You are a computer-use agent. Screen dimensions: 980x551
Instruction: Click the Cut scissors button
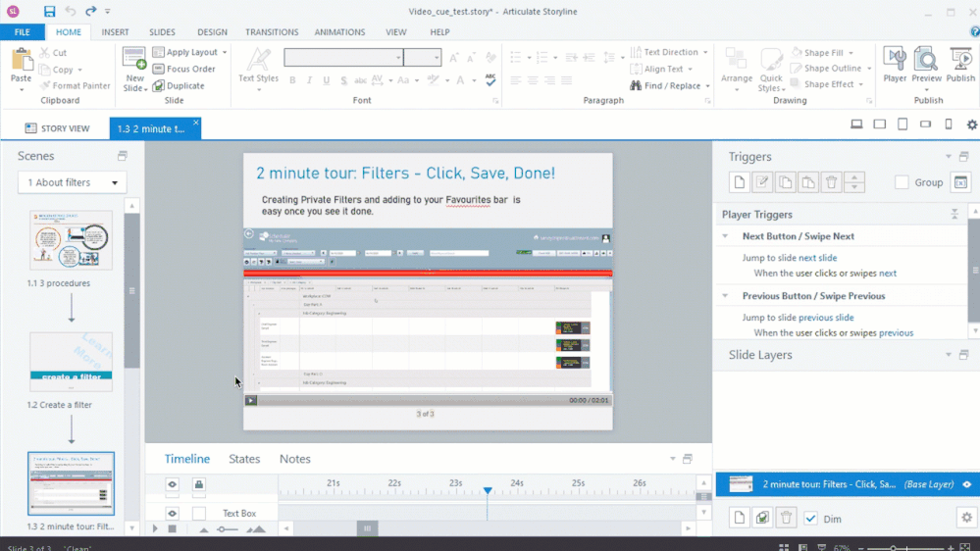click(x=53, y=53)
